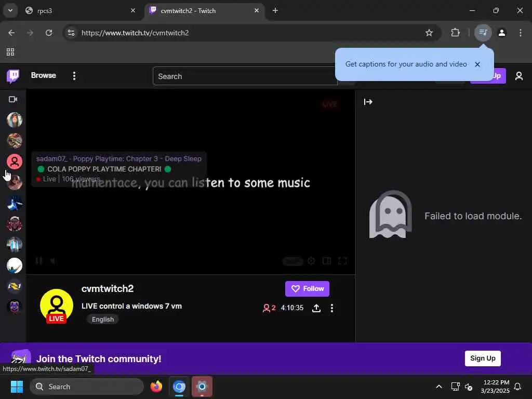Follow the cvmtwitch2 channel
The height and width of the screenshot is (399, 532).
coord(307,289)
